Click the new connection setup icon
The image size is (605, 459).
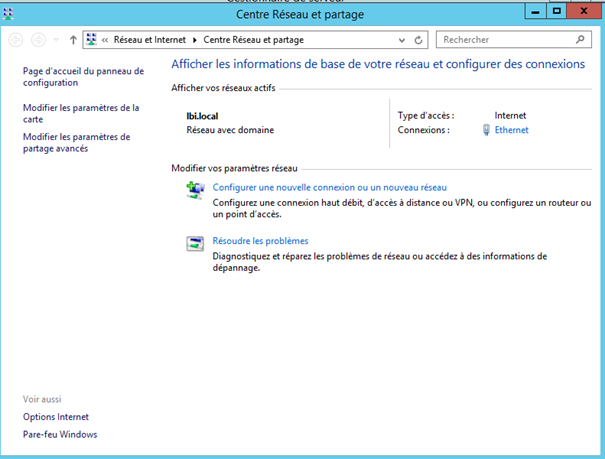[x=195, y=190]
